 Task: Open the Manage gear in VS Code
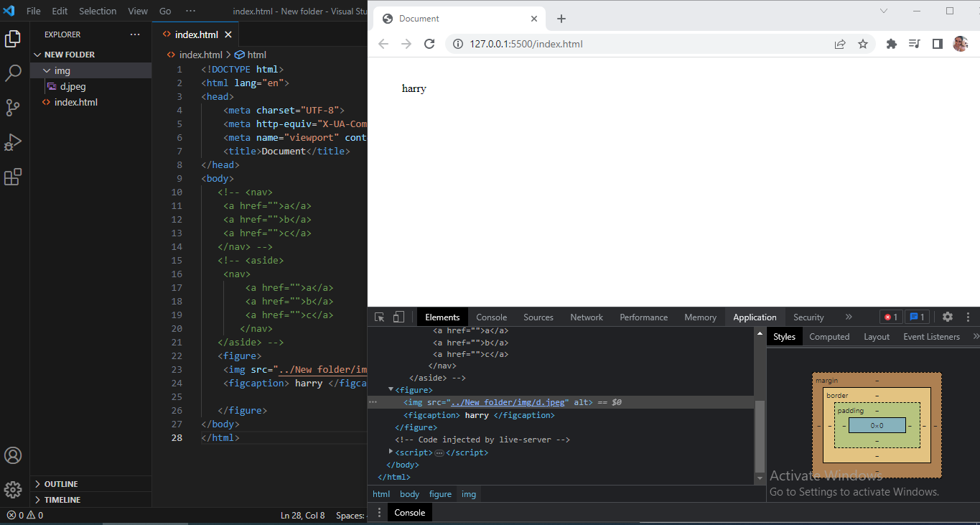[13, 490]
